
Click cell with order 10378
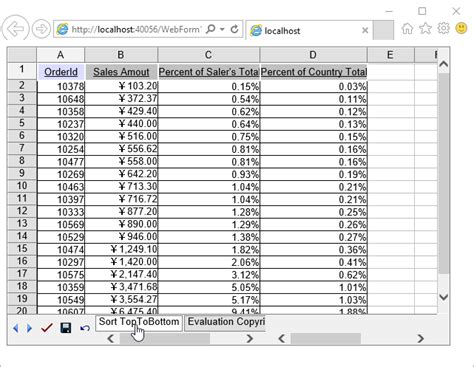click(x=61, y=86)
